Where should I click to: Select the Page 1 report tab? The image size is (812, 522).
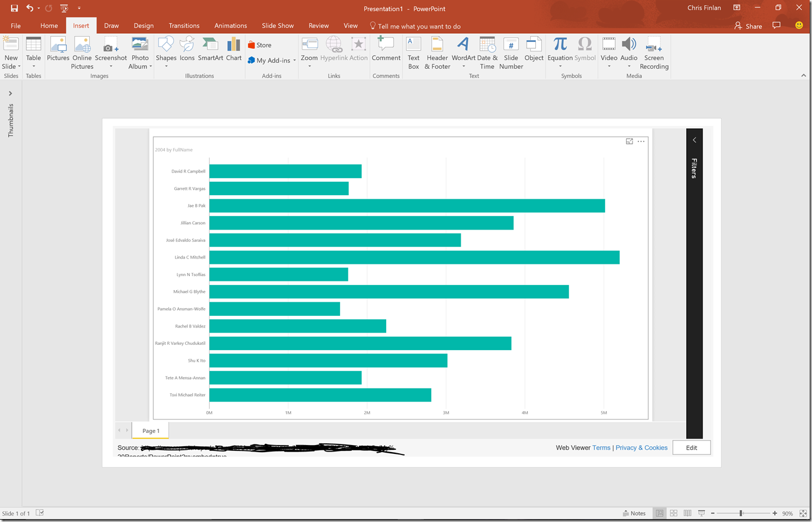[150, 431]
